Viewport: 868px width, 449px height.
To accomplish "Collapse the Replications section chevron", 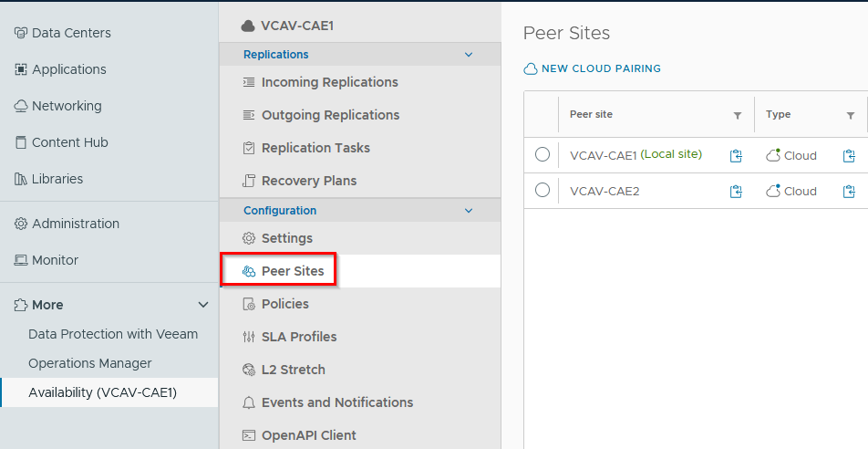I will click(469, 55).
